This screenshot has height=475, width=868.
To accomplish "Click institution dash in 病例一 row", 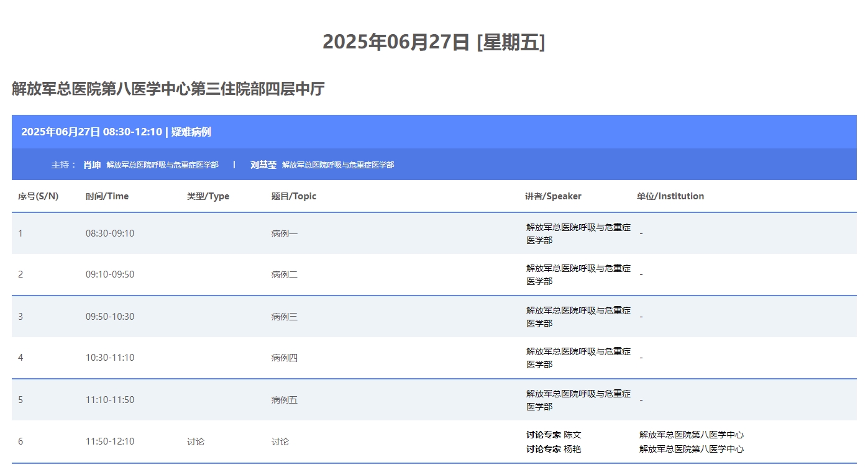I will pyautogui.click(x=641, y=233).
